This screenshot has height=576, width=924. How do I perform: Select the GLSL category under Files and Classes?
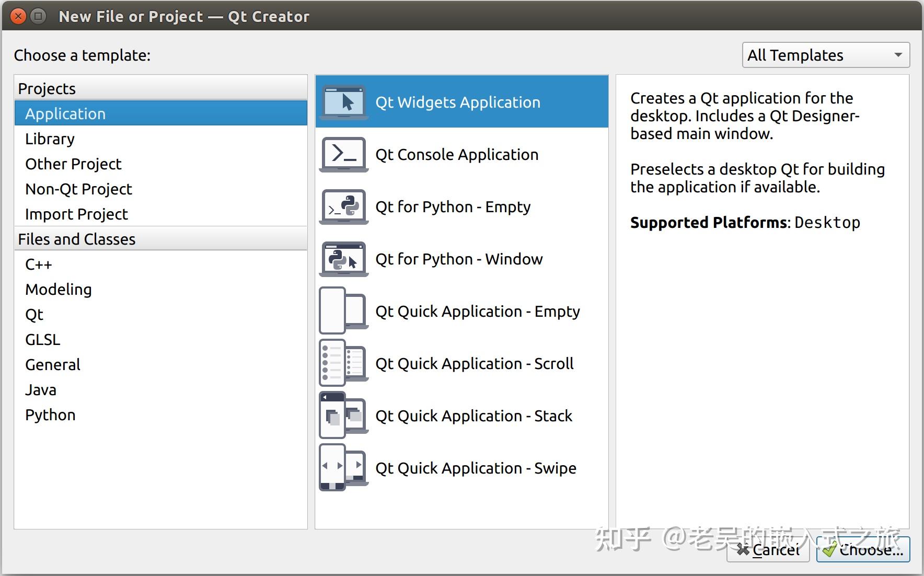(x=42, y=339)
